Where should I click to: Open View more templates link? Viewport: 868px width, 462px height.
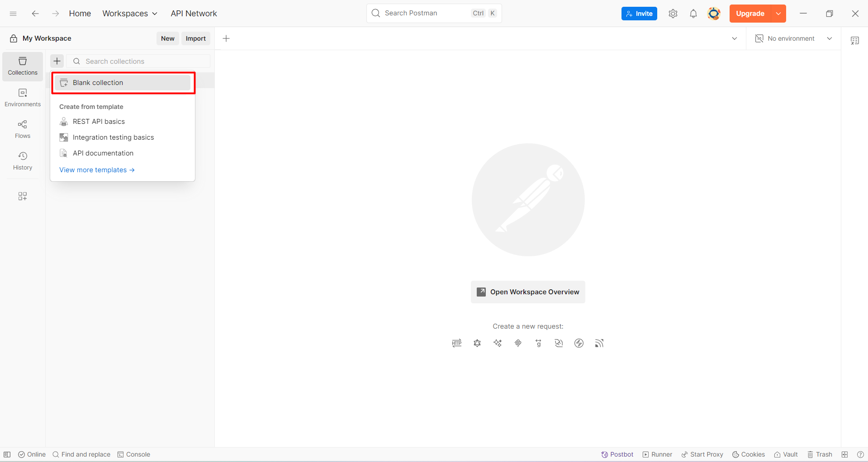96,170
